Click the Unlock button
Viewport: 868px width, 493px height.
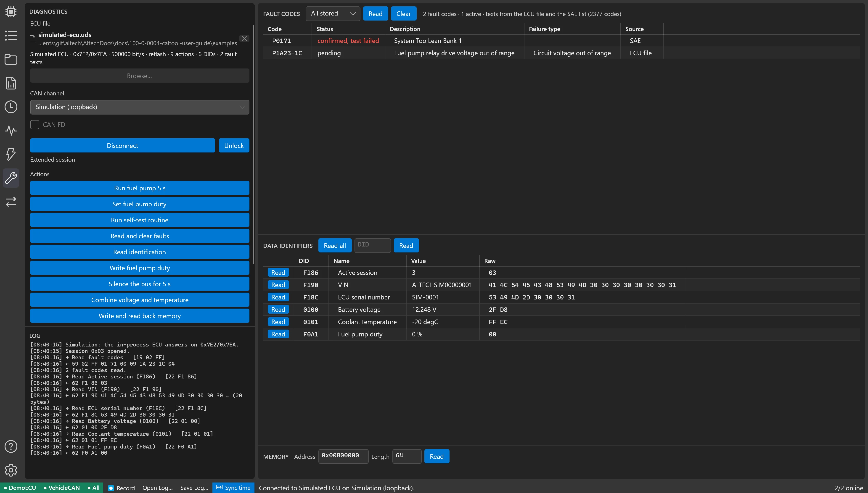(234, 146)
